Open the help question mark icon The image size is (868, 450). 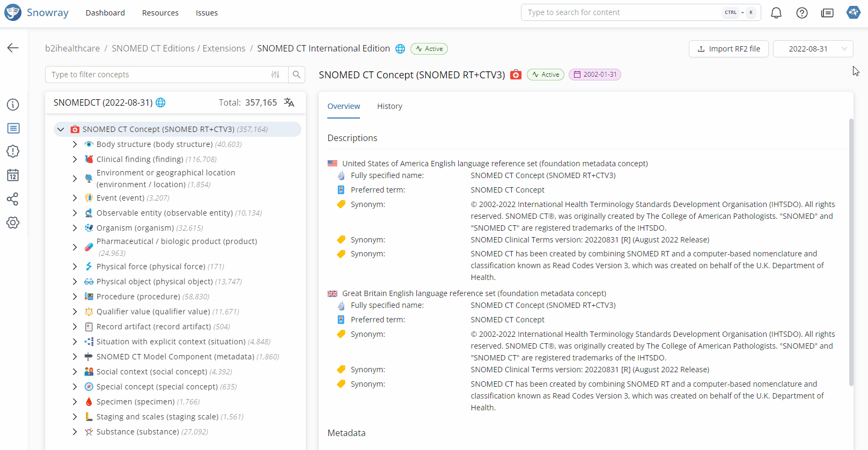point(801,13)
